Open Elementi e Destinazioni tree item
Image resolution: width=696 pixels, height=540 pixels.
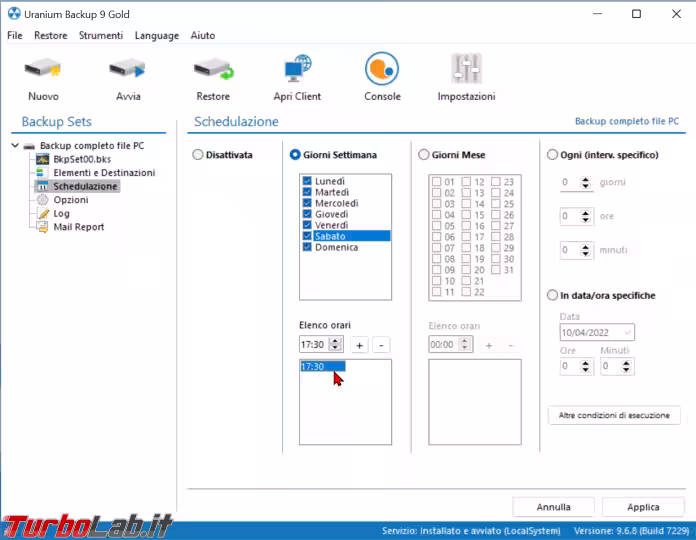click(x=104, y=173)
